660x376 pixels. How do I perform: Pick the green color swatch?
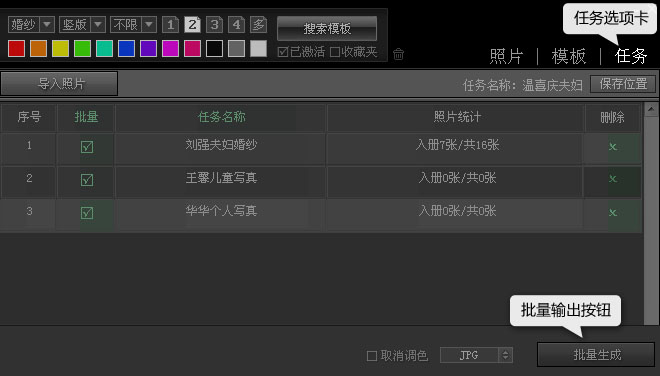click(x=82, y=48)
